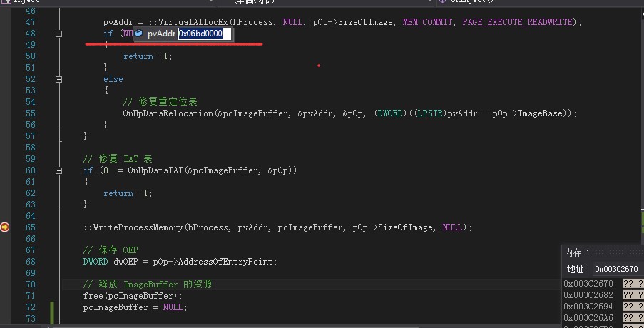Image resolution: width=644 pixels, height=328 pixels.
Task: Click return -1 on line 62
Action: 128,193
